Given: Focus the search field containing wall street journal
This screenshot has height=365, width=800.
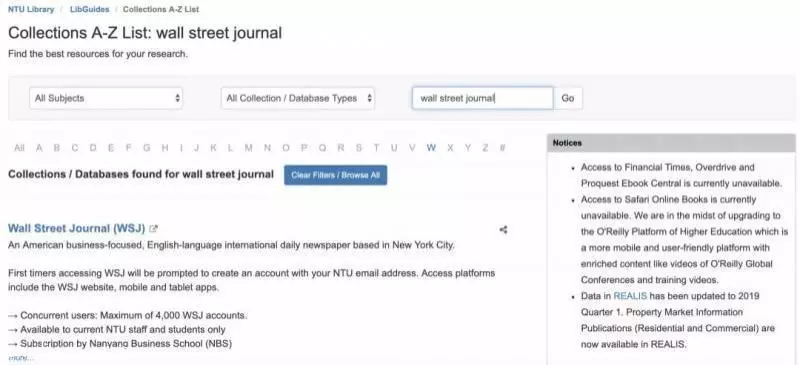Looking at the screenshot, I should pyautogui.click(x=483, y=98).
